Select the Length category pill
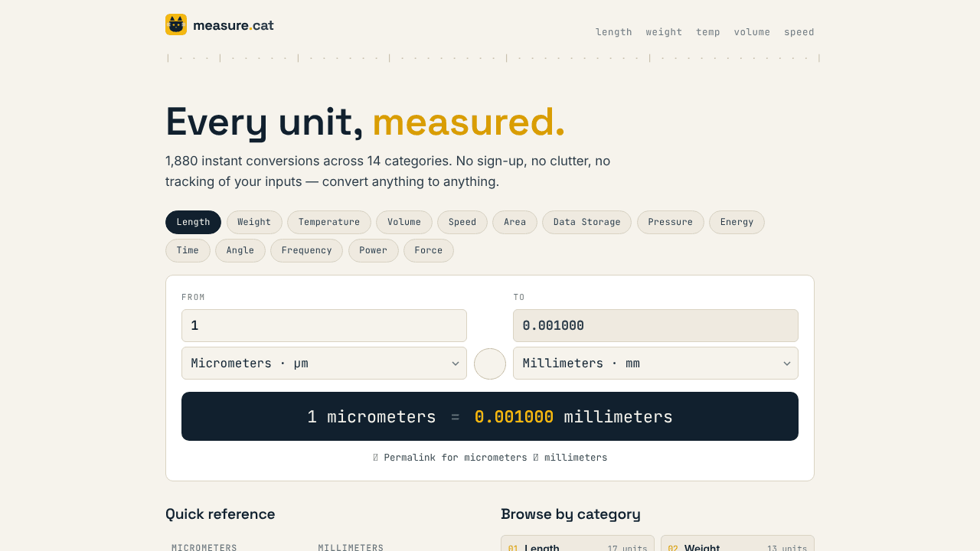 coord(193,222)
